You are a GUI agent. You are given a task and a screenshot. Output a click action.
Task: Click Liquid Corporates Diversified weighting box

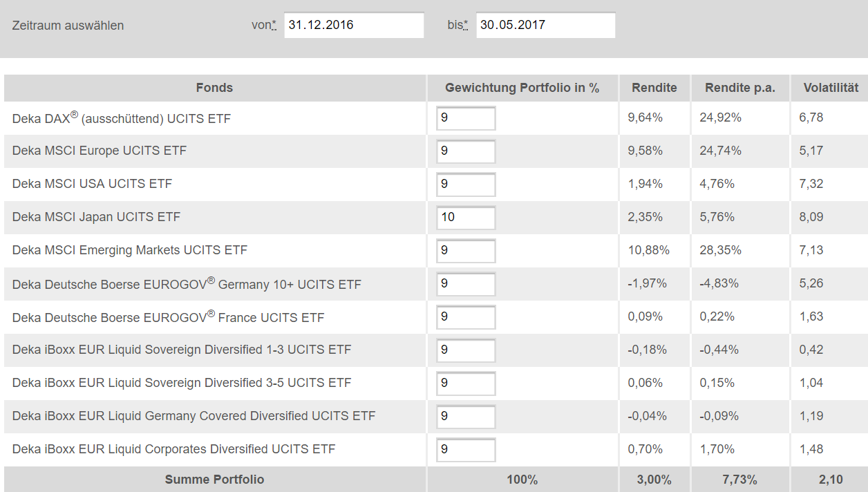[466, 450]
